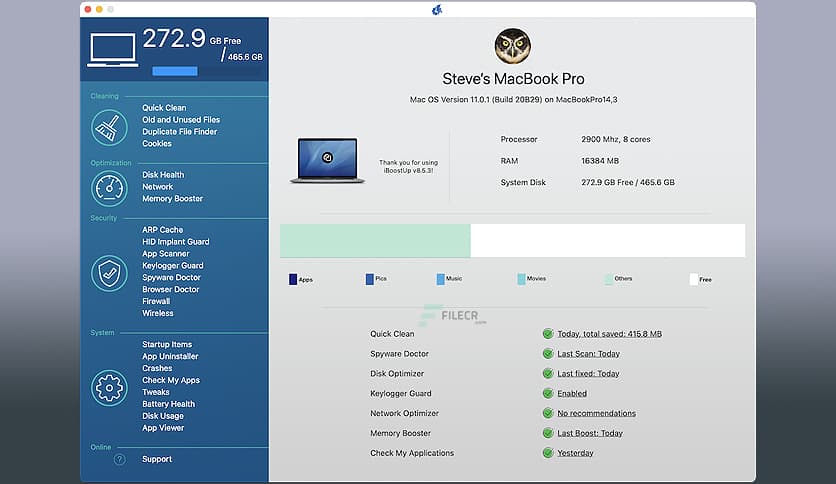
Task: Click the disk usage bar's green segment
Action: click(x=375, y=241)
